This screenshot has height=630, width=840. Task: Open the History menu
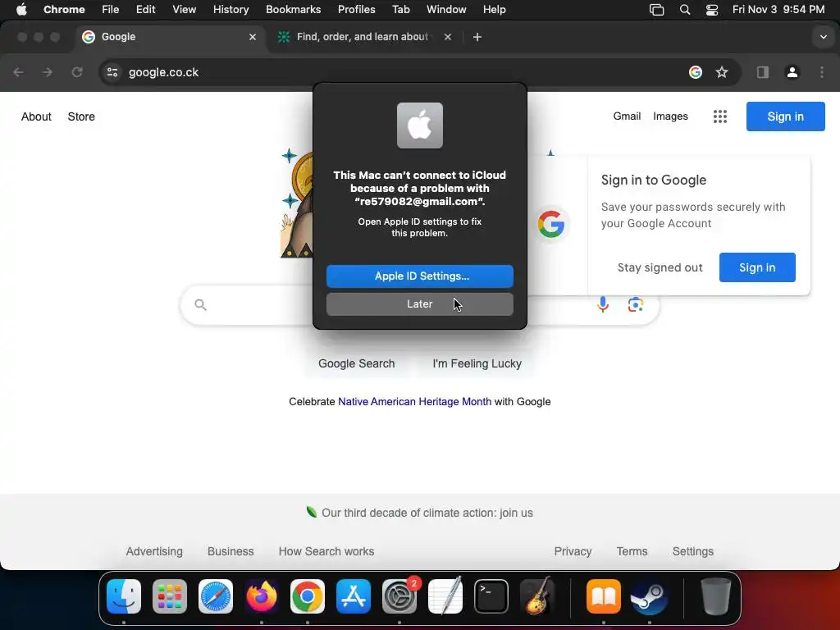point(231,10)
